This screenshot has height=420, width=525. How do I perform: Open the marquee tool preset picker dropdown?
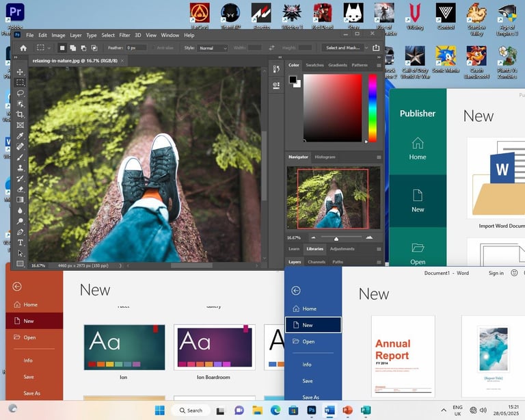[49, 48]
